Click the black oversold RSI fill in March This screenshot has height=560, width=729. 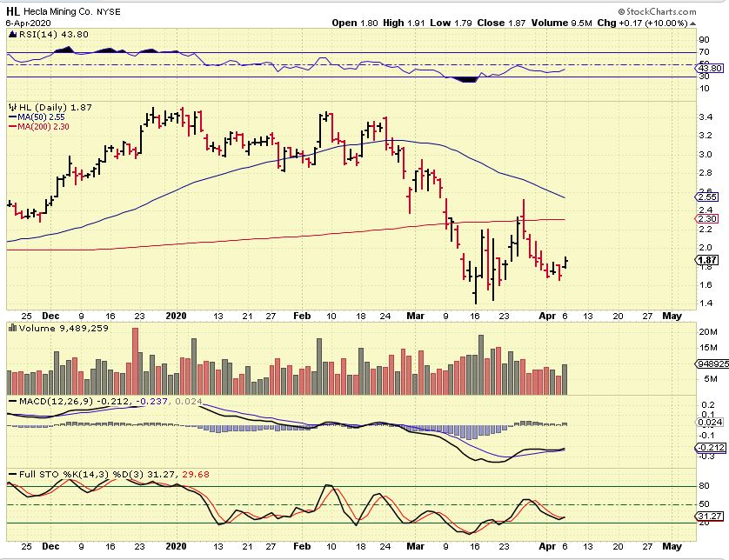click(467, 80)
